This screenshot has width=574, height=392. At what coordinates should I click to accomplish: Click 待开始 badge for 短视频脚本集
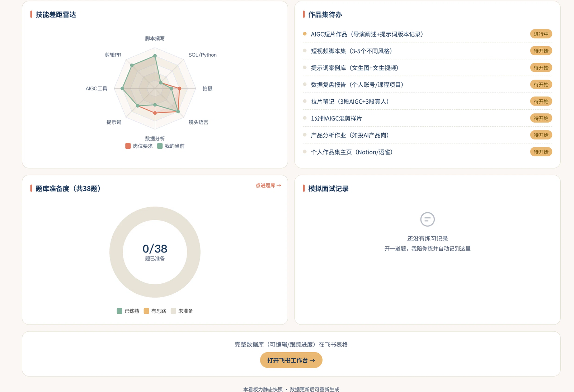point(541,51)
